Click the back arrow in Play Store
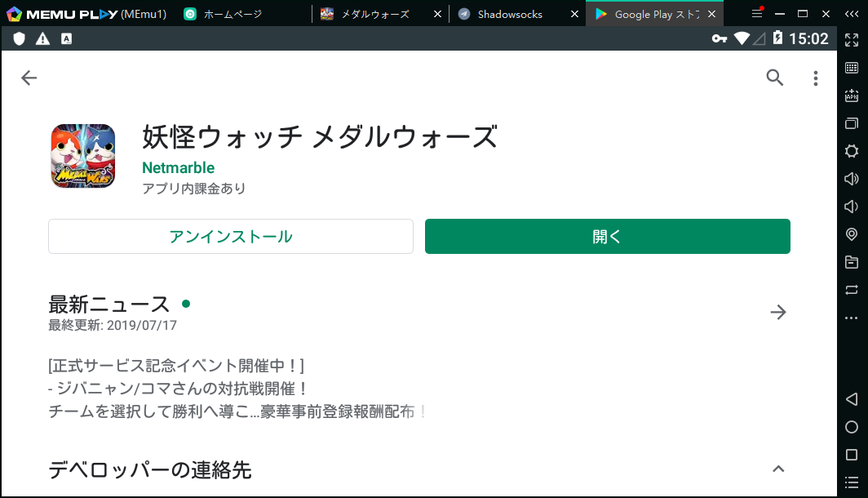Screen dimensions: 868x498 point(29,78)
